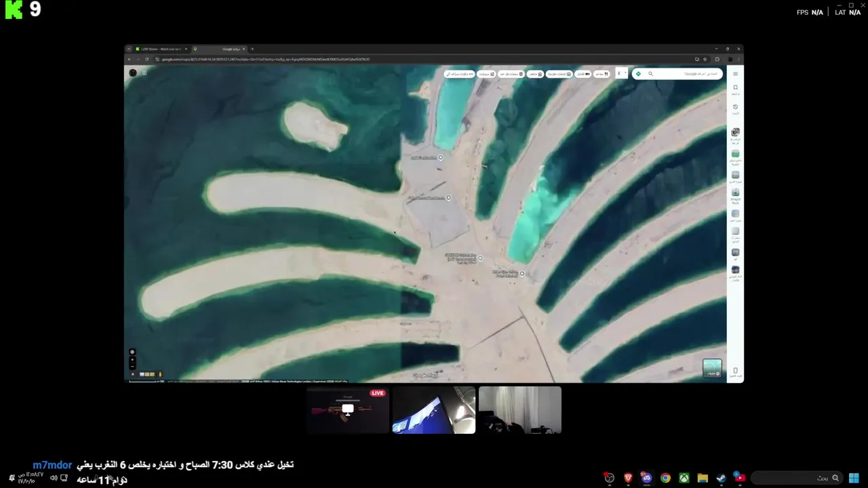Show your location on the map
The height and width of the screenshot is (488, 868).
[132, 352]
